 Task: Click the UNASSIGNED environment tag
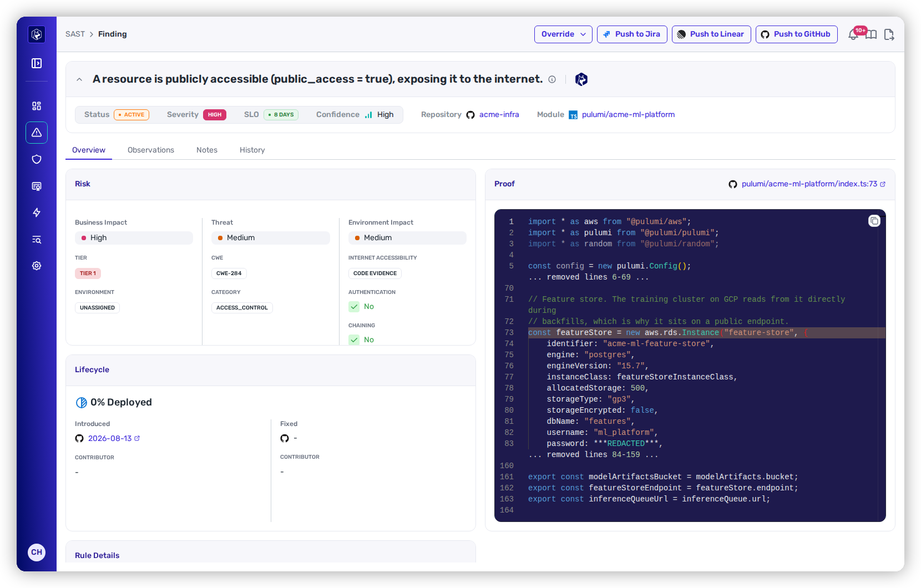[97, 308]
